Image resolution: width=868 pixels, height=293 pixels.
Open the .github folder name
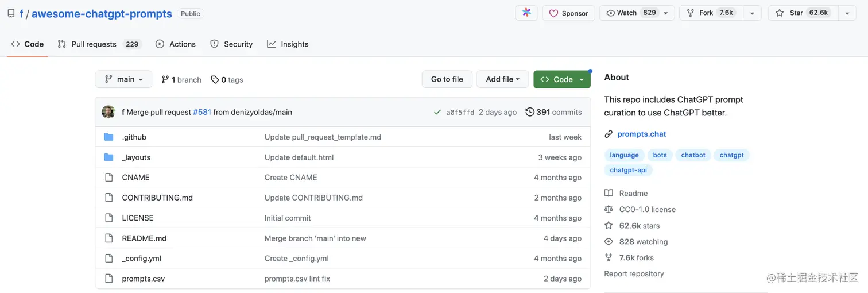coord(134,137)
